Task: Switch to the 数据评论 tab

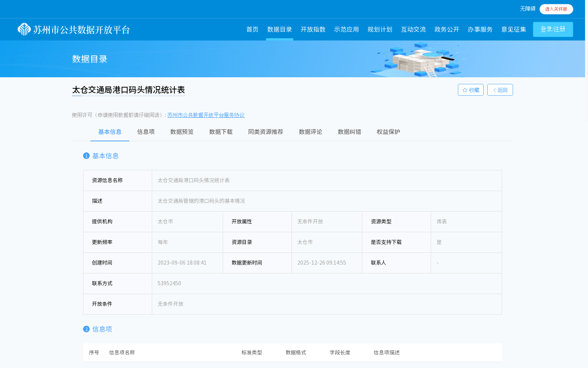Action: (311, 132)
